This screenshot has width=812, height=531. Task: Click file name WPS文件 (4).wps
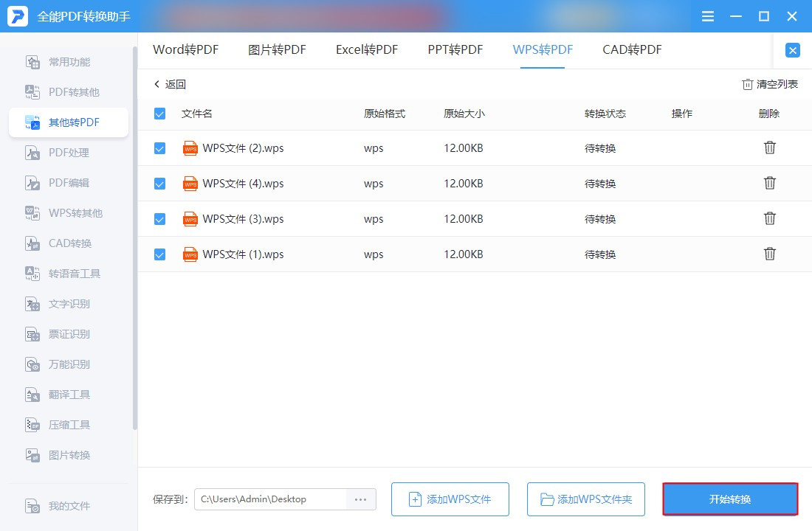pyautogui.click(x=243, y=184)
